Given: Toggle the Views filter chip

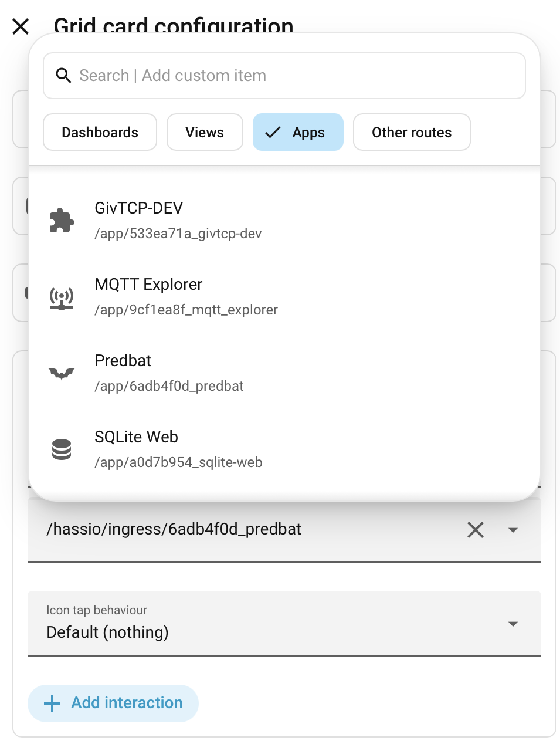Looking at the screenshot, I should (205, 132).
